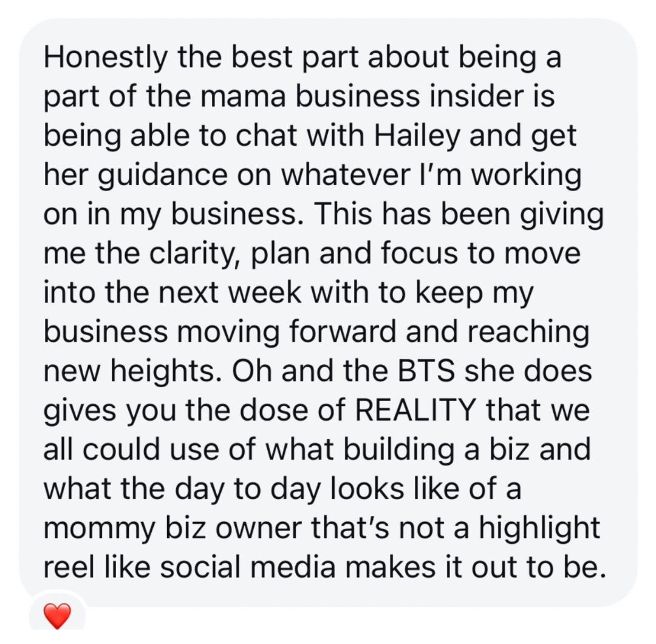The image size is (656, 644).
Task: Click the word 'working' in the message
Action: (x=527, y=174)
